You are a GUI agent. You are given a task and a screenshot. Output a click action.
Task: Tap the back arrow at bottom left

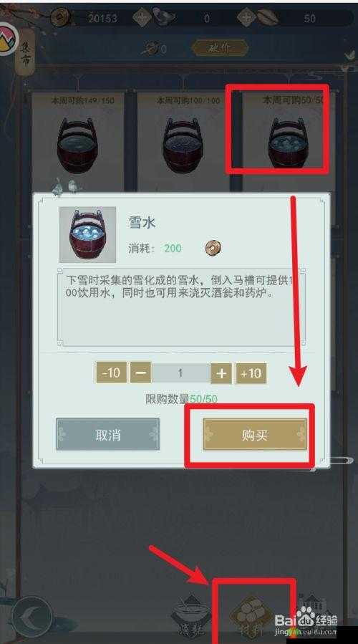32,616
